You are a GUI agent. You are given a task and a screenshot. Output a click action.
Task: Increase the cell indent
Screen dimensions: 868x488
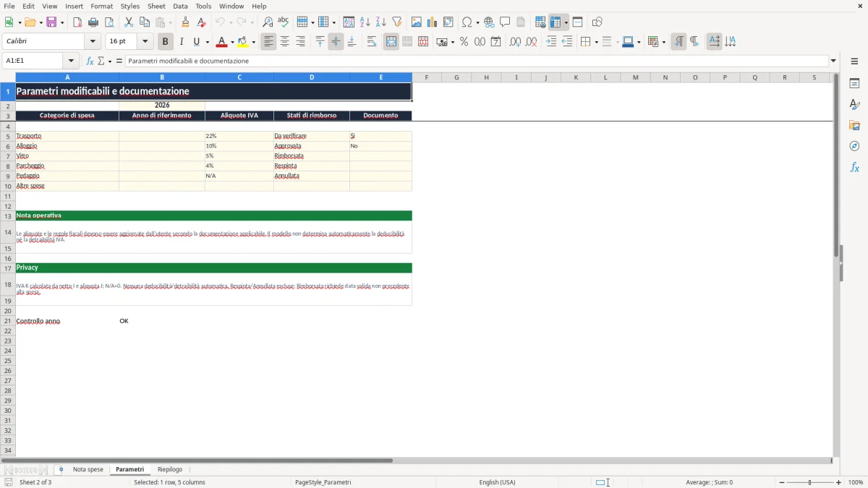tap(551, 42)
